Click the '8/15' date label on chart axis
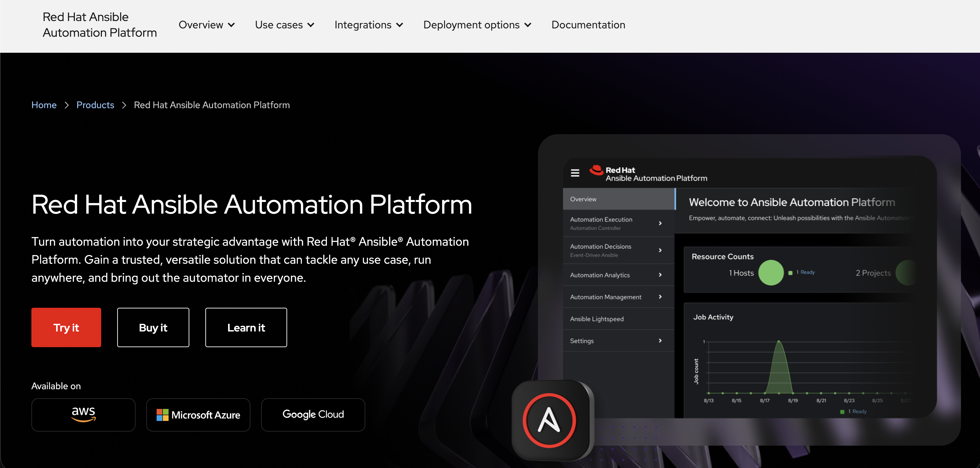The height and width of the screenshot is (468, 980). click(x=737, y=401)
